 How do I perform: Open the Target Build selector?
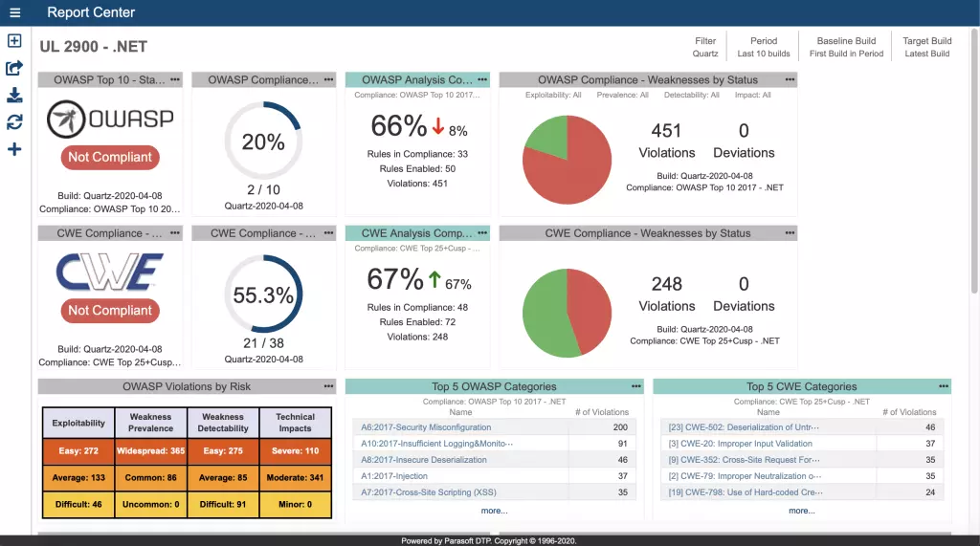(x=926, y=47)
